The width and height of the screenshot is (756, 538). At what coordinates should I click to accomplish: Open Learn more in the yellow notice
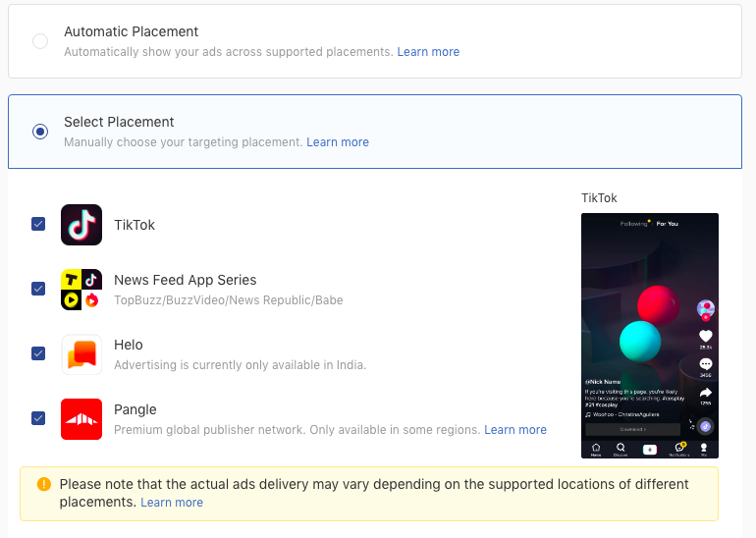(172, 503)
